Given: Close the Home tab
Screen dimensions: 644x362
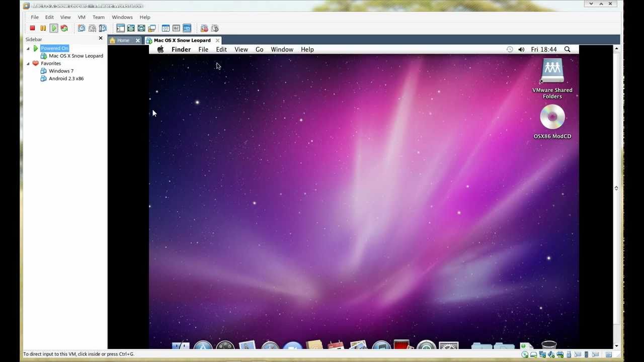Looking at the screenshot, I should click(137, 40).
